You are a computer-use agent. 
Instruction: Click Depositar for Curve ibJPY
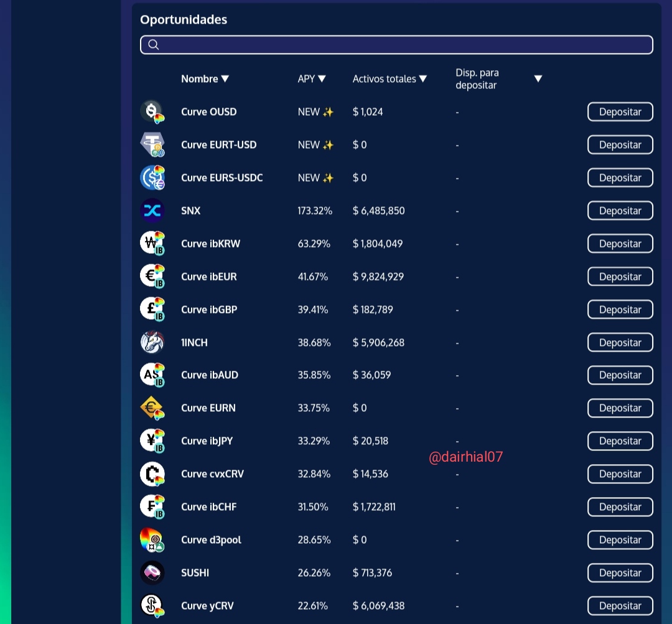[x=620, y=441]
